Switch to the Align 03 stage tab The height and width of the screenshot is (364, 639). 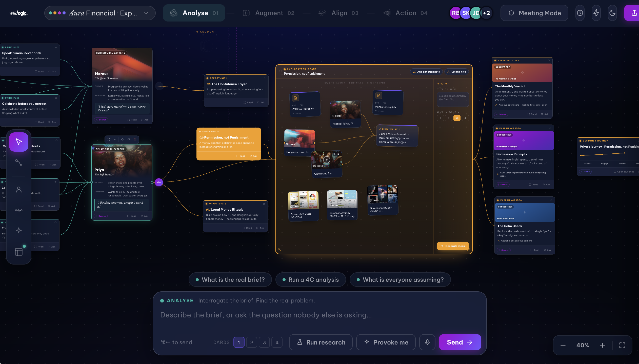[x=338, y=13]
